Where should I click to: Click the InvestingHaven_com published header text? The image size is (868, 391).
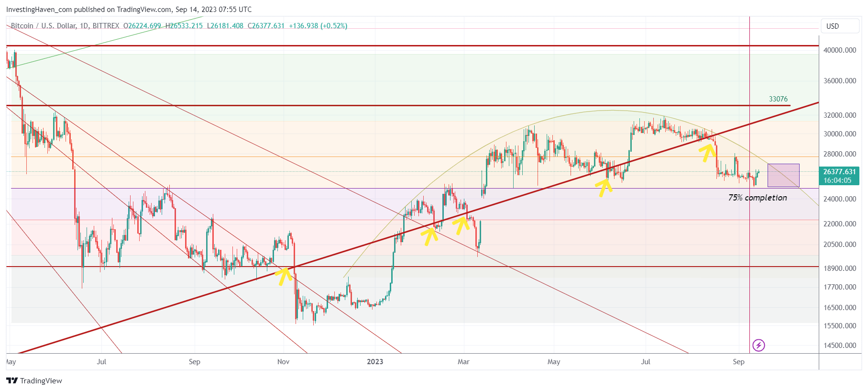[x=129, y=10]
